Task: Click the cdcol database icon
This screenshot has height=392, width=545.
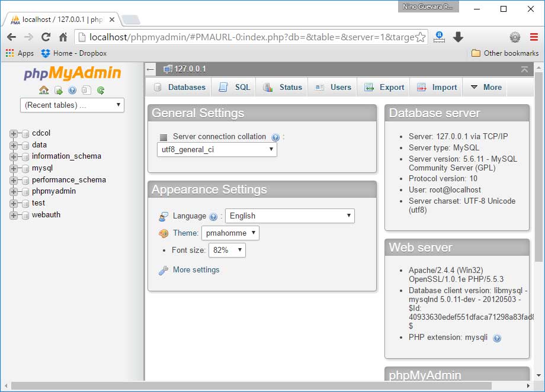Action: coord(25,134)
